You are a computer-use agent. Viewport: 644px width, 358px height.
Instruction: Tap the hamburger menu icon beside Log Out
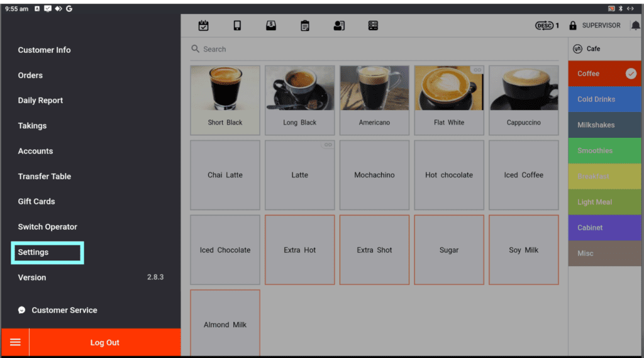(x=15, y=342)
